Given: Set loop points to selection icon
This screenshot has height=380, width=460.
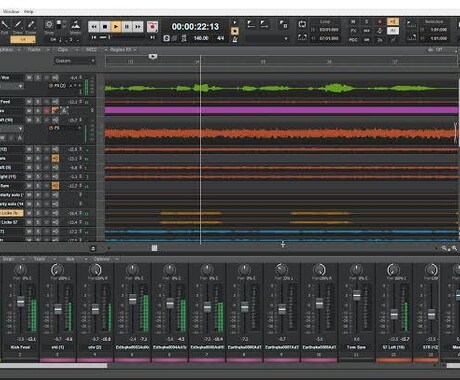Looking at the screenshot, I should [x=302, y=37].
